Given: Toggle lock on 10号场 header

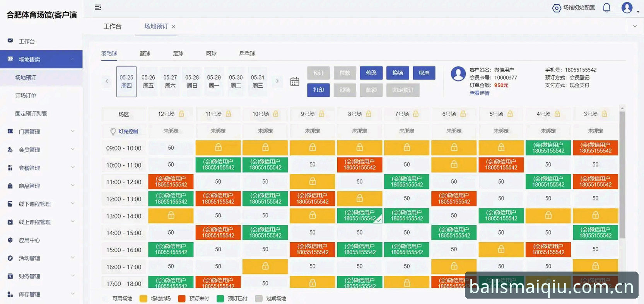Looking at the screenshot, I should [x=275, y=114].
